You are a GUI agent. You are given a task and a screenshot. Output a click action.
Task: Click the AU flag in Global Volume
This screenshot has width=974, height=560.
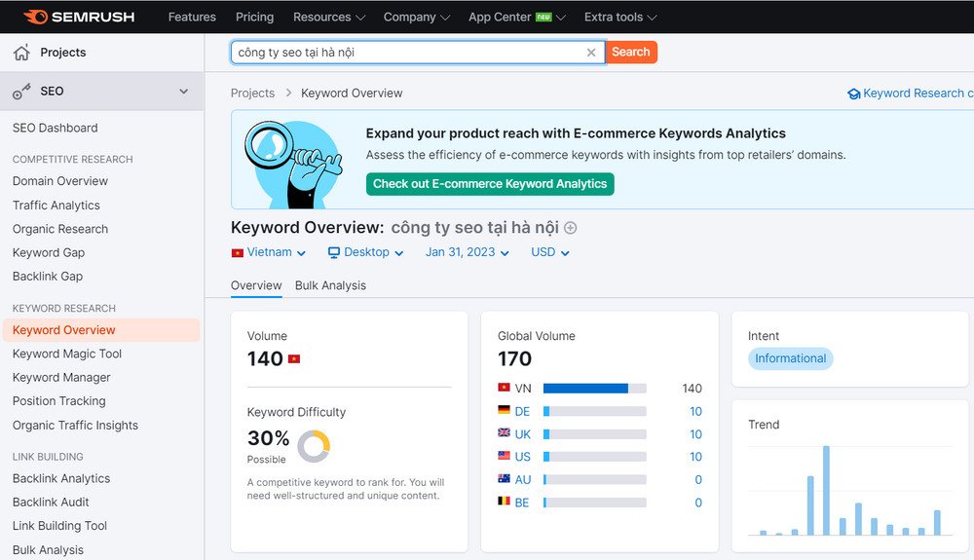(x=504, y=478)
